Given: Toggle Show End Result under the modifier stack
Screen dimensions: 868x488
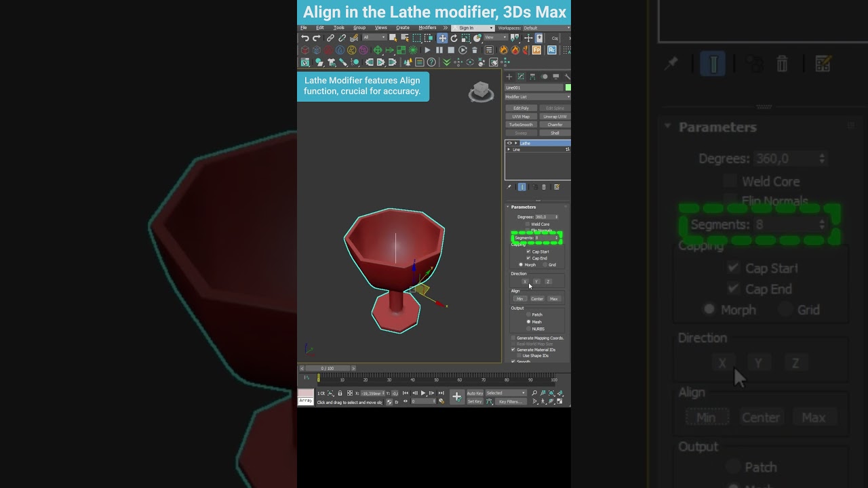Looking at the screenshot, I should [521, 187].
